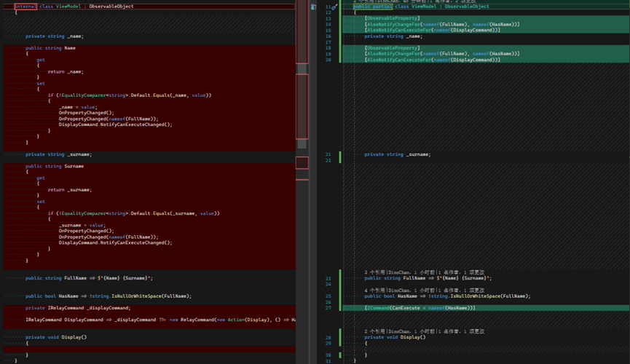Select line number 21 in the gutter
The height and width of the screenshot is (364, 630).
pos(328,154)
